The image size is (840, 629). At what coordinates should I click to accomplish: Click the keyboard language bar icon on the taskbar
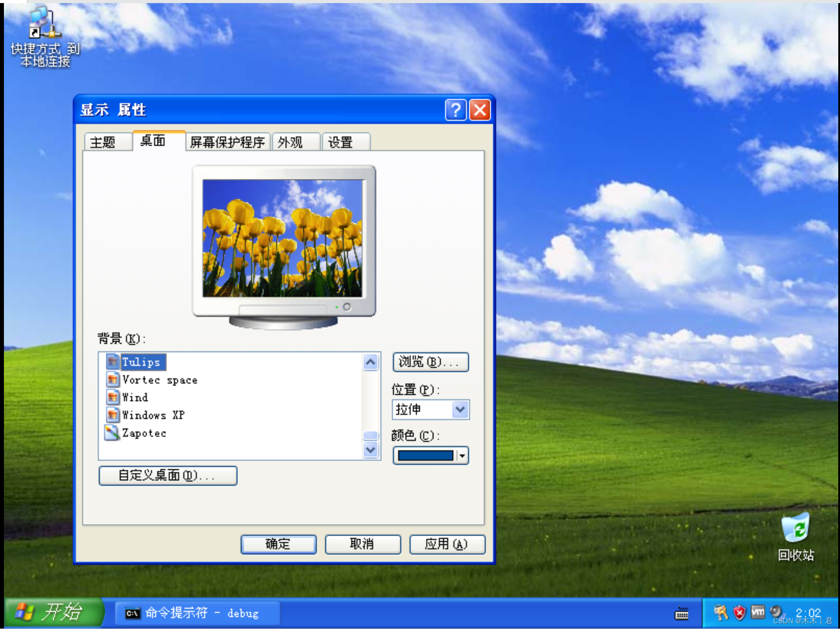pyautogui.click(x=682, y=613)
